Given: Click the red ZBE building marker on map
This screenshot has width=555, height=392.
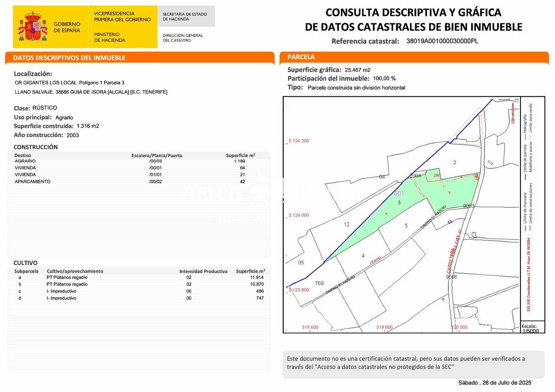Looking at the screenshot, I should point(436,175).
